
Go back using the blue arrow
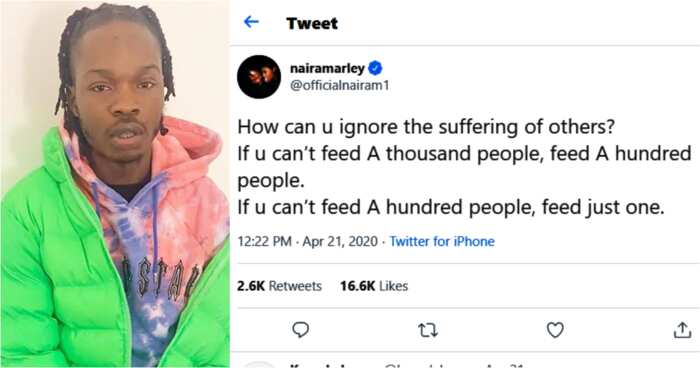coord(251,22)
